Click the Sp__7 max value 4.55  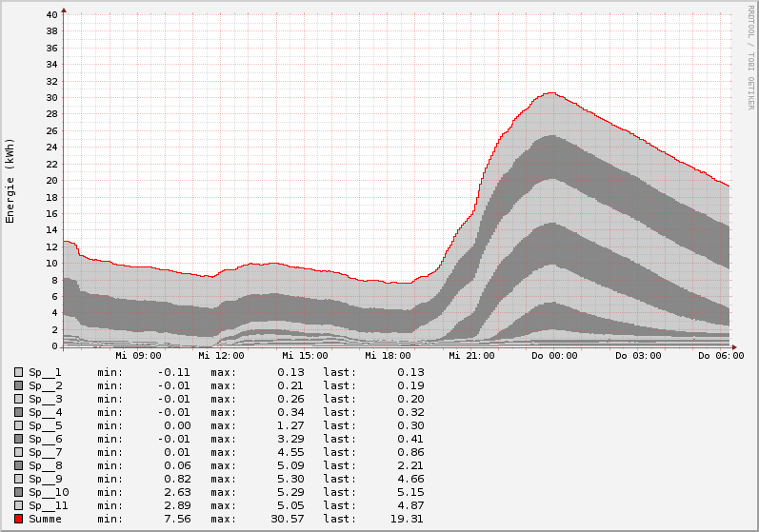tap(291, 452)
